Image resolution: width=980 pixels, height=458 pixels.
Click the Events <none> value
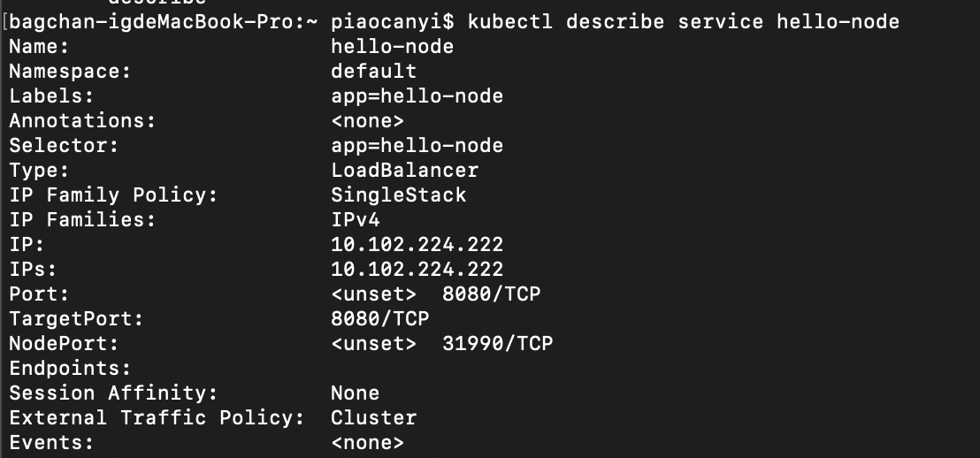(x=368, y=442)
